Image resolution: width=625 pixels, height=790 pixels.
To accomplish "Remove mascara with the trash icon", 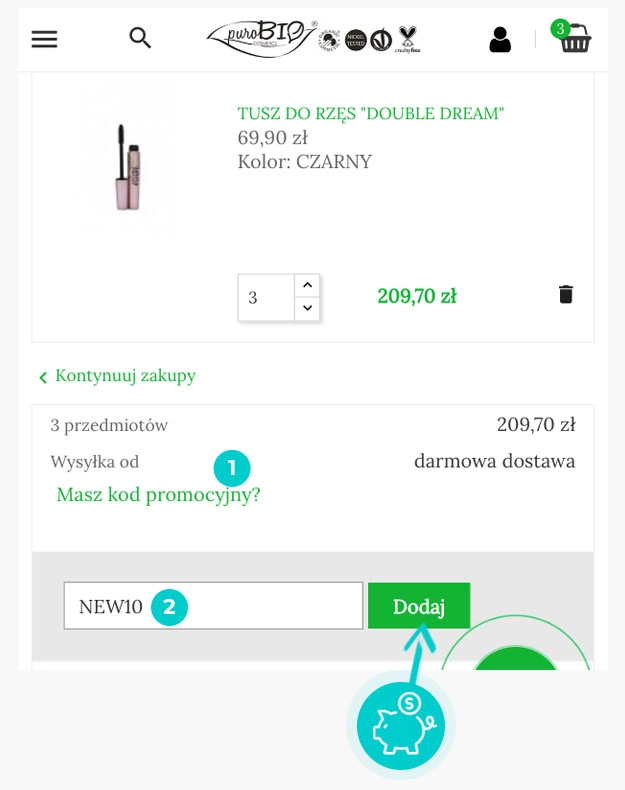I will (x=566, y=294).
